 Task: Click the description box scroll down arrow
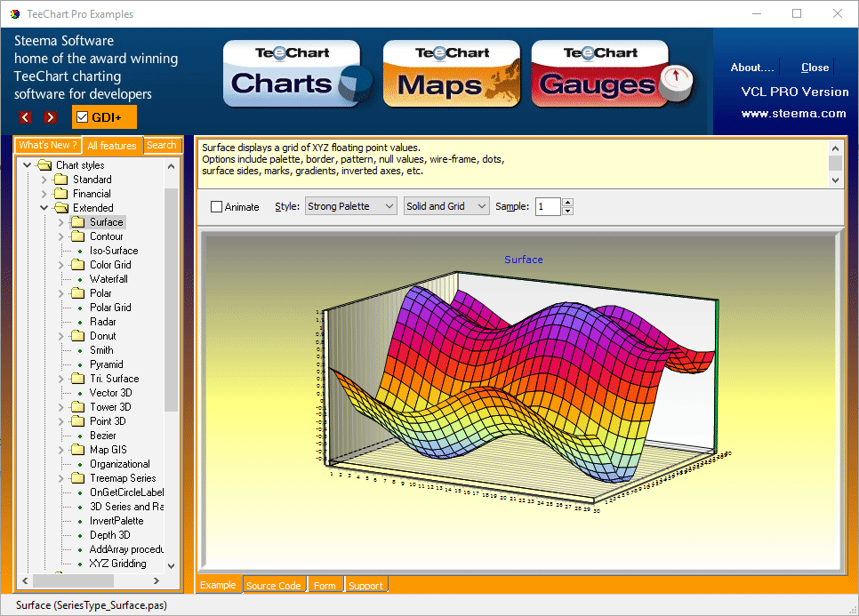pos(835,180)
